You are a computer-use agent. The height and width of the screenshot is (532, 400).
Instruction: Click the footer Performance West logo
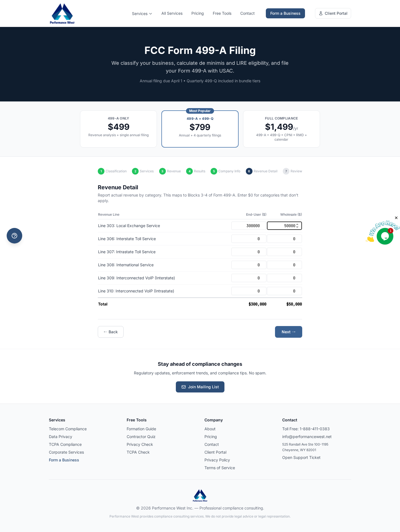click(200, 495)
